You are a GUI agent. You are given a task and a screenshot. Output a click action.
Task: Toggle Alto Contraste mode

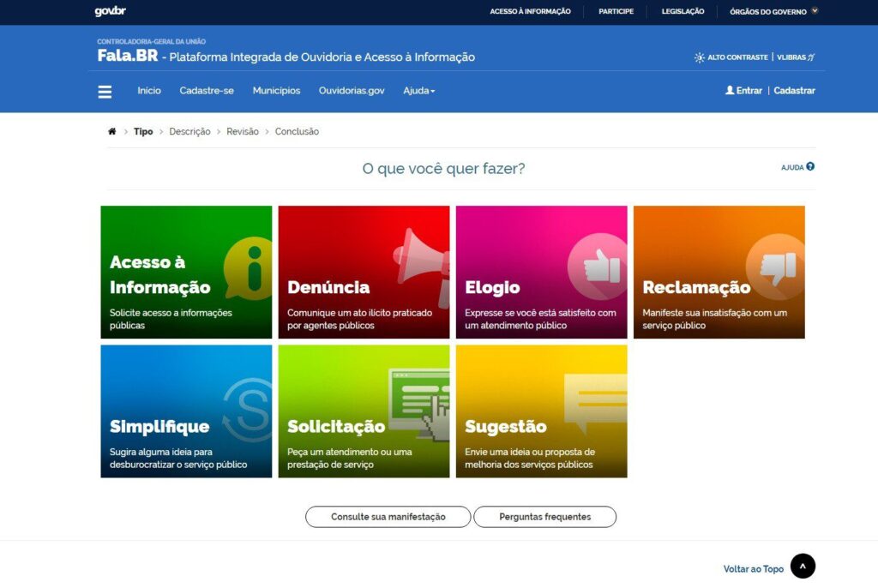tap(731, 57)
